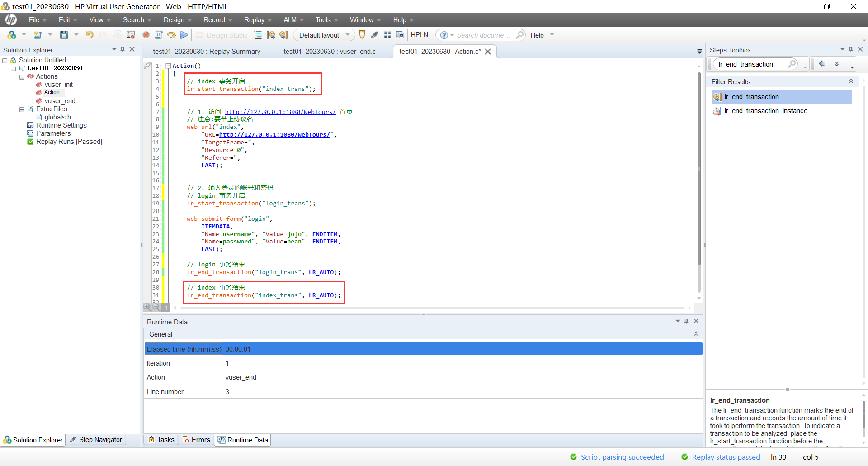Screen dimensions: 868x466
Task: Click the link icon at editor top-left gutter
Action: pyautogui.click(x=147, y=66)
